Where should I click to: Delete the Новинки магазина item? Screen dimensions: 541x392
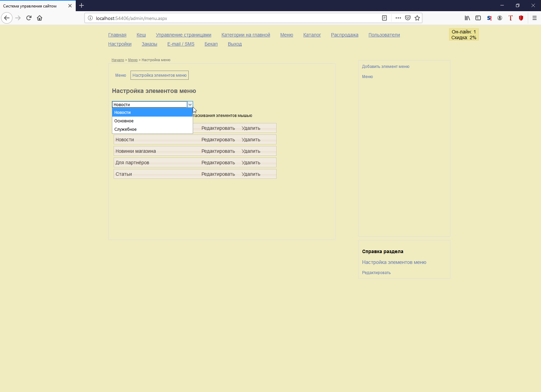click(251, 151)
